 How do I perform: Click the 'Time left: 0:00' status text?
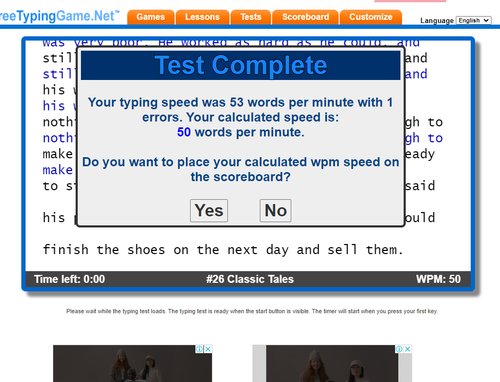[x=69, y=279]
